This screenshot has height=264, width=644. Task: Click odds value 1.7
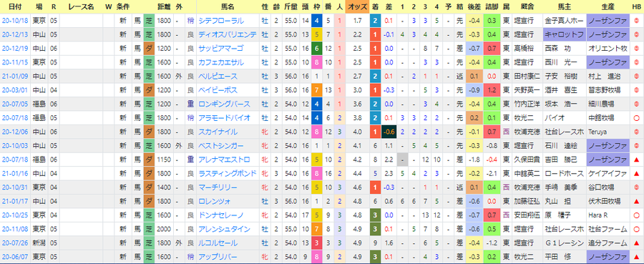point(356,21)
